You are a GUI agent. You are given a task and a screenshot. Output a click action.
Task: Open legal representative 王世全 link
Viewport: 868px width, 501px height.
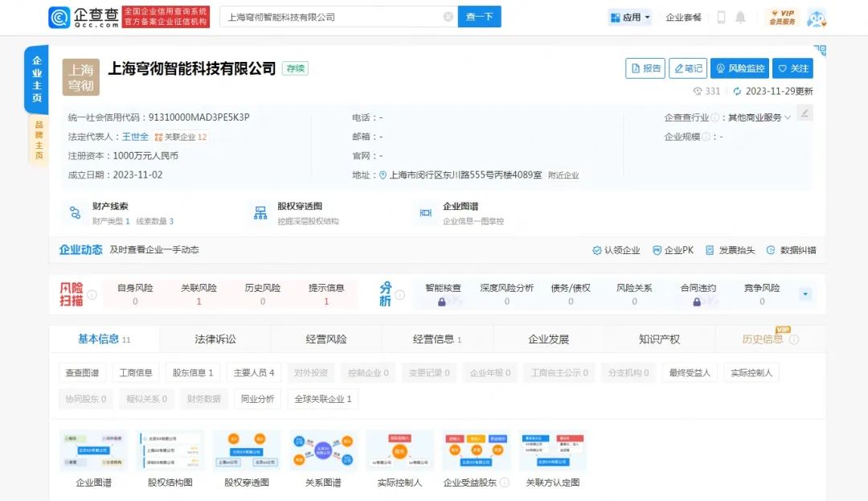point(135,137)
